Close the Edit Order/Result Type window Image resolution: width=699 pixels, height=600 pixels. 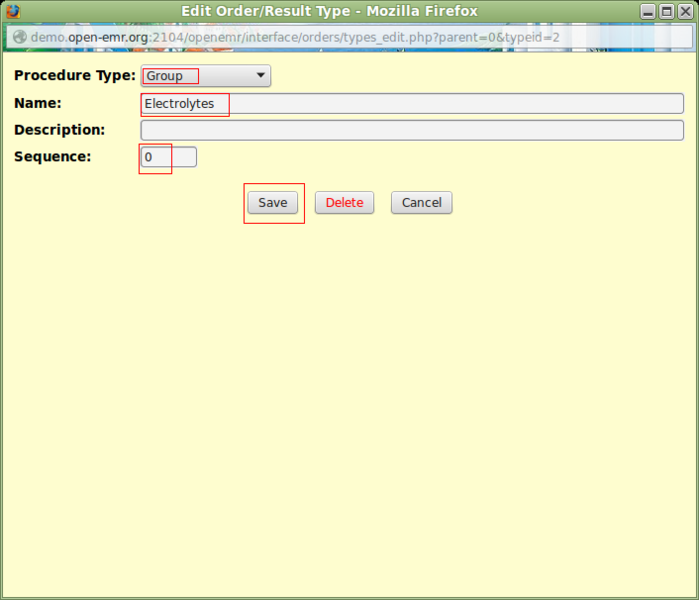[684, 12]
